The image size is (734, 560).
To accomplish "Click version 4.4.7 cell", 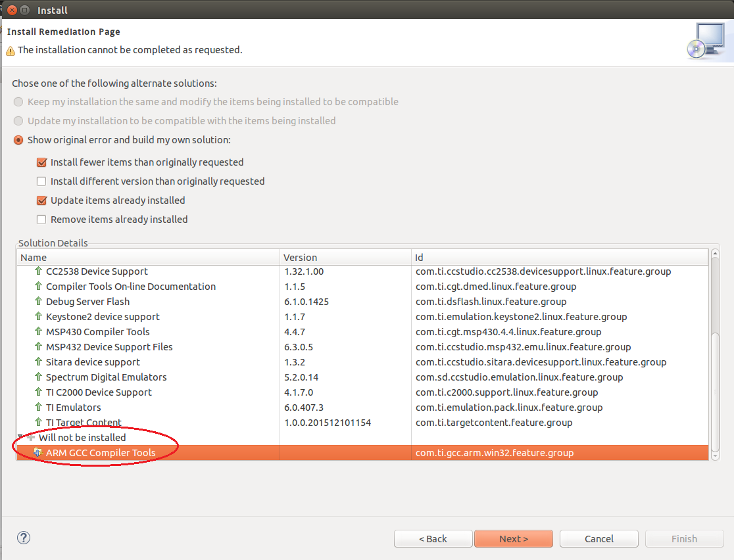I will (x=295, y=332).
